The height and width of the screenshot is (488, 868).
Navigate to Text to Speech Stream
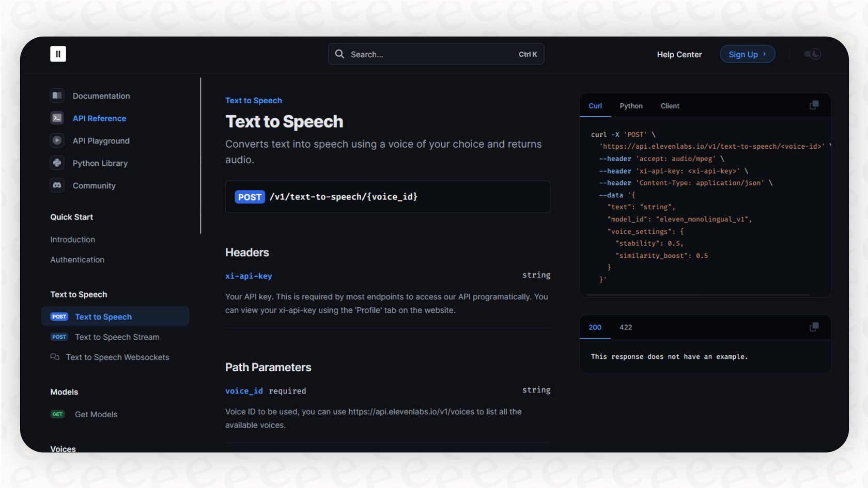117,337
